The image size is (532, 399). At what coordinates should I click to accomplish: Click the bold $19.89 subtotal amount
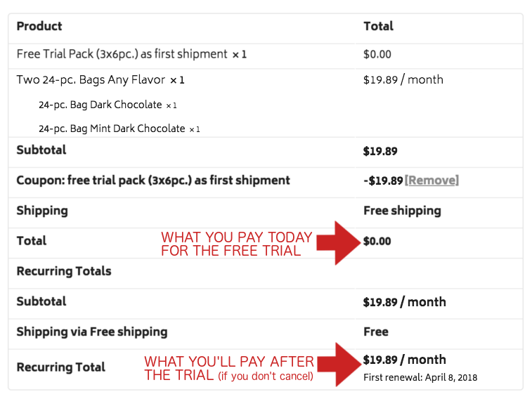pos(380,151)
